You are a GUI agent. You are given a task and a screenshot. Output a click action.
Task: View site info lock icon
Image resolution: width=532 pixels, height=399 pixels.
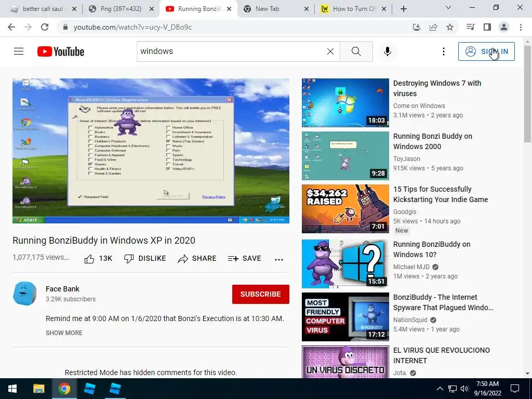[x=66, y=27]
